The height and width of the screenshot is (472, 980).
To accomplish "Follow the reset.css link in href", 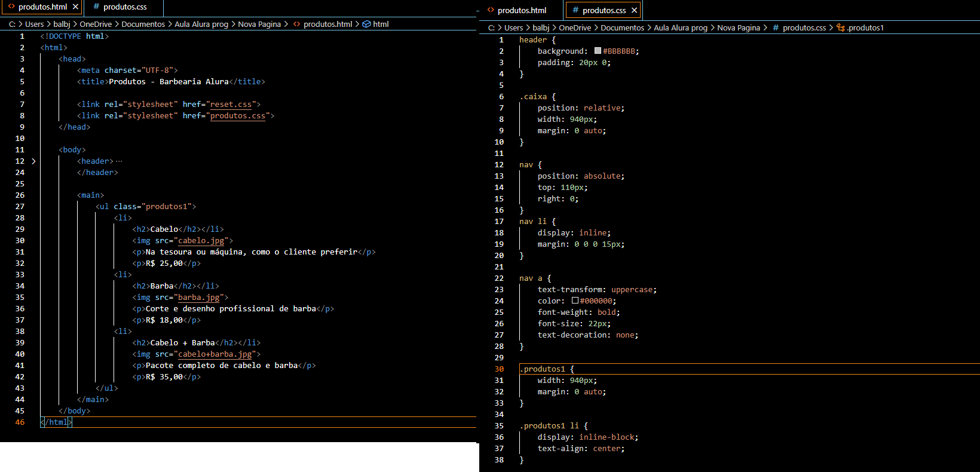I will [231, 105].
